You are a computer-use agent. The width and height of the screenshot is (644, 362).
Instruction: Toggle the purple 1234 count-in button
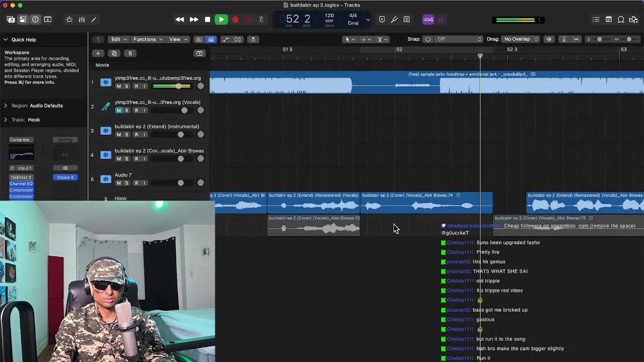[428, 20]
